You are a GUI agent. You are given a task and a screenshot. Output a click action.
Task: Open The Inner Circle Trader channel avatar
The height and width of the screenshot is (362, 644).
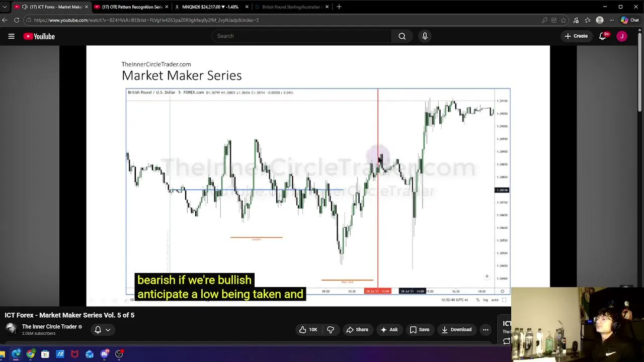point(11,329)
